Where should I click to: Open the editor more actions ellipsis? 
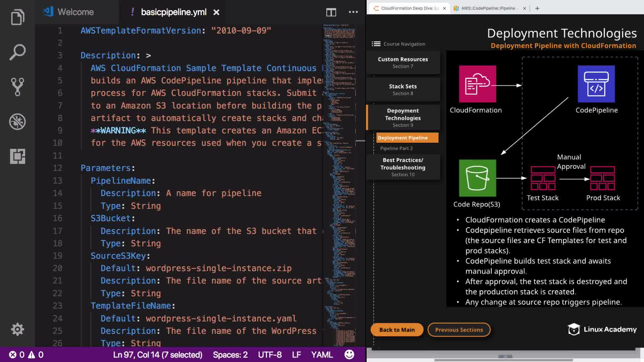(x=353, y=12)
